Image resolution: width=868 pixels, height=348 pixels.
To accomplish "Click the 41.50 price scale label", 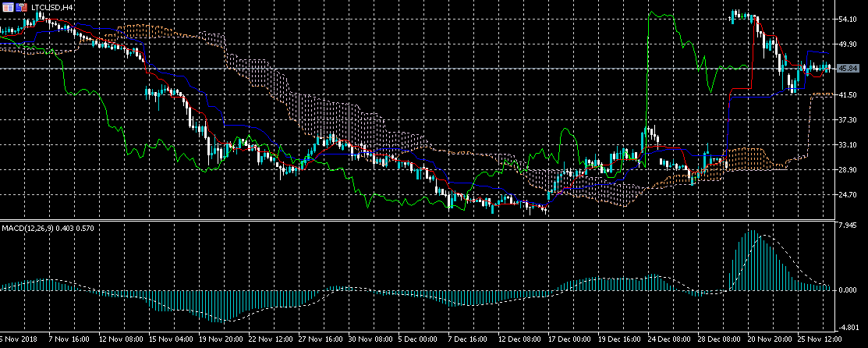I will 848,94.
